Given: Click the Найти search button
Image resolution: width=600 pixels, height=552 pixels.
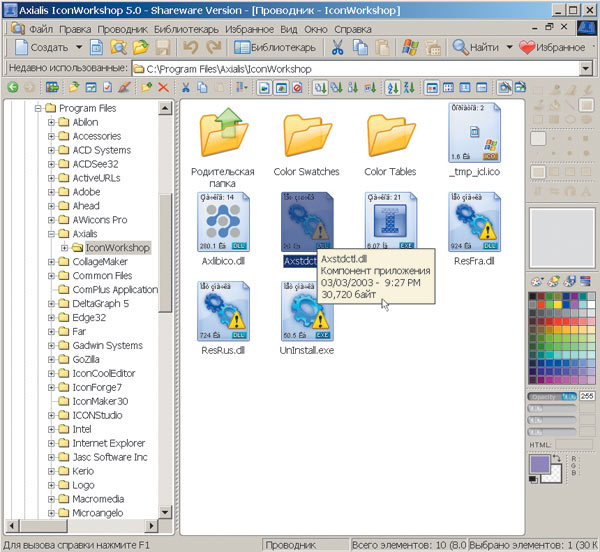Looking at the screenshot, I should pos(476,47).
